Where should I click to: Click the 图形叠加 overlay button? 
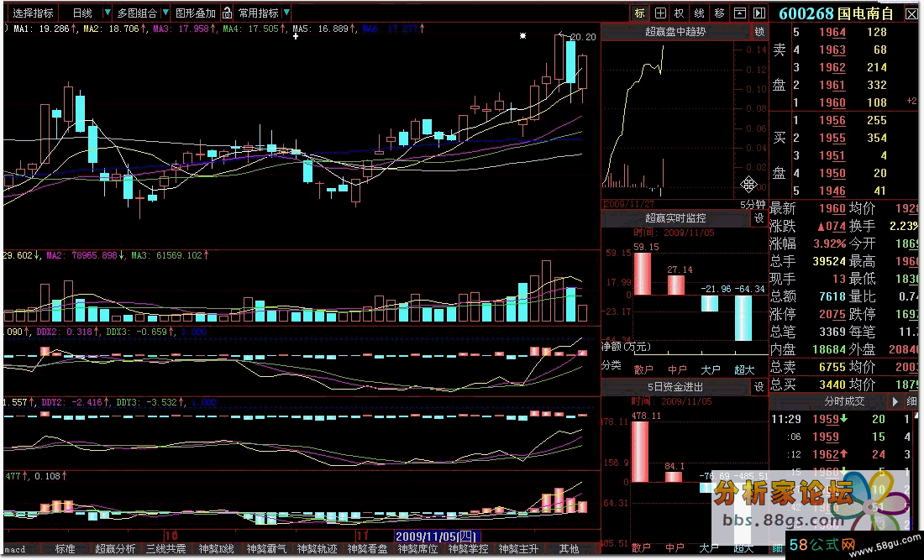tap(196, 13)
